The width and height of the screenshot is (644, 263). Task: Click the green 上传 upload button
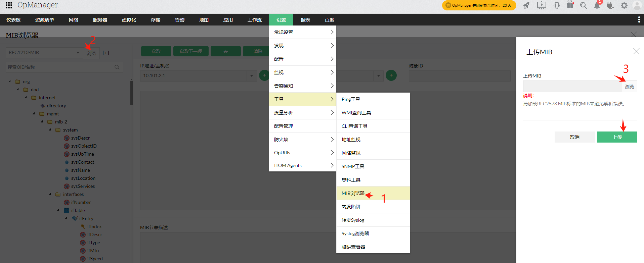[617, 137]
